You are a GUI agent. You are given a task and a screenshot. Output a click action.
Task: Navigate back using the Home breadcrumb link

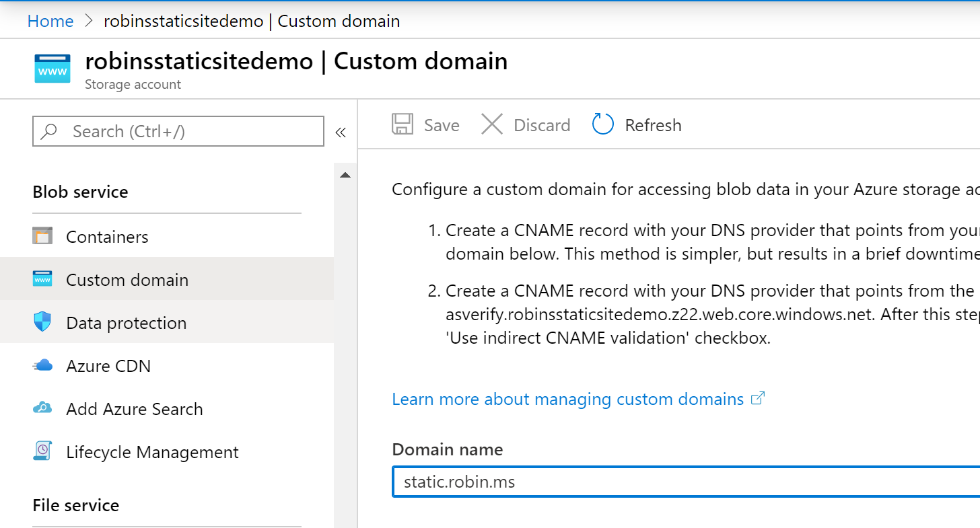pyautogui.click(x=50, y=21)
